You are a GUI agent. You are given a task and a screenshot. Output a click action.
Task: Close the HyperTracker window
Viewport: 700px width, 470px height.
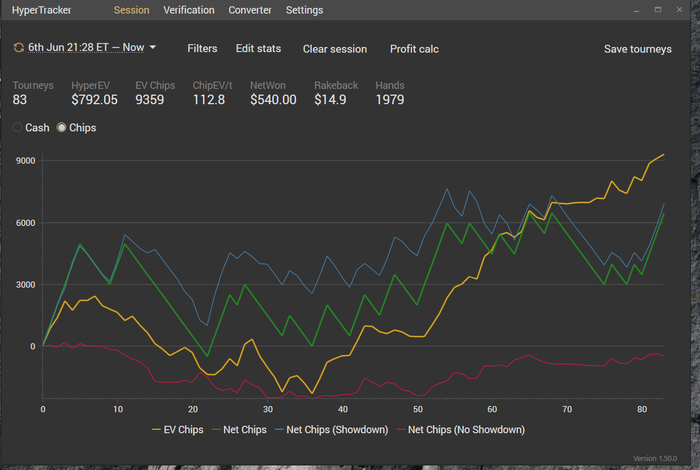679,10
